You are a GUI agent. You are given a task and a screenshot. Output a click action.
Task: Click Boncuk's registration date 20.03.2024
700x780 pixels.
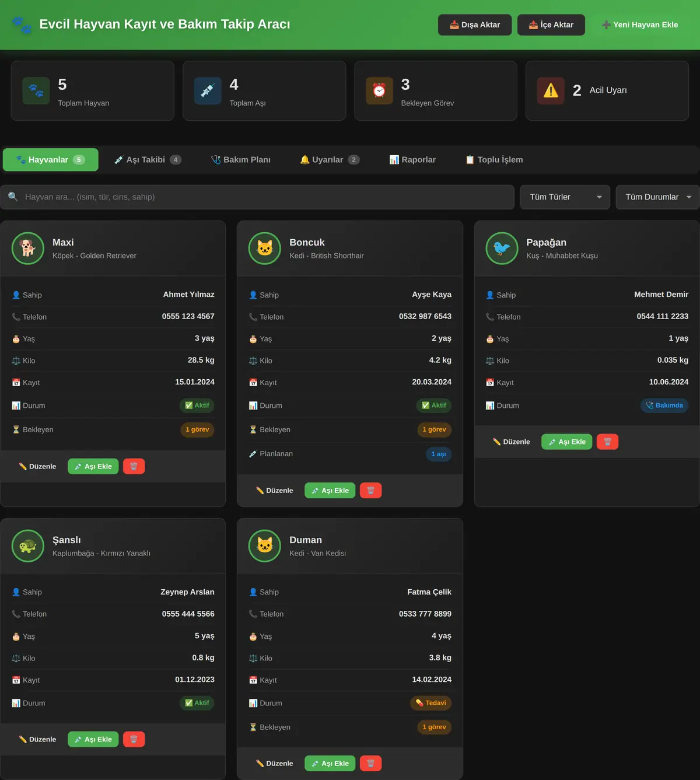coord(432,382)
